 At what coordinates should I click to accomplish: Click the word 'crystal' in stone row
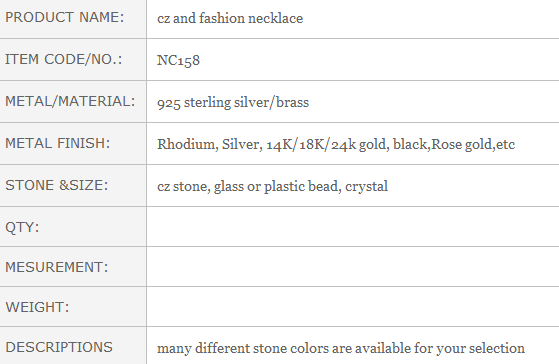(x=366, y=186)
